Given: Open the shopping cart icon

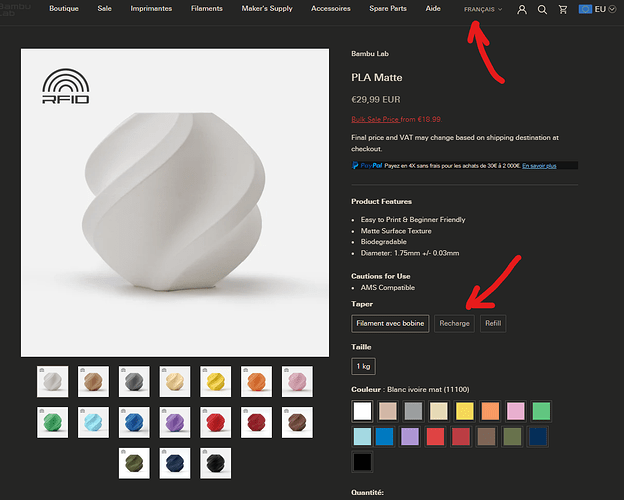Looking at the screenshot, I should (563, 10).
